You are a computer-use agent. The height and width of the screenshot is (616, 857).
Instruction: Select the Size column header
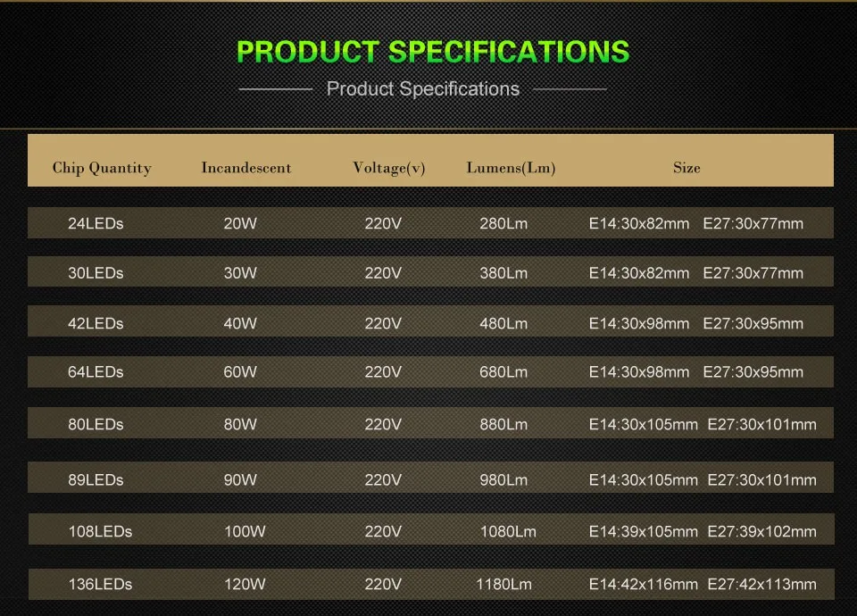pos(686,168)
